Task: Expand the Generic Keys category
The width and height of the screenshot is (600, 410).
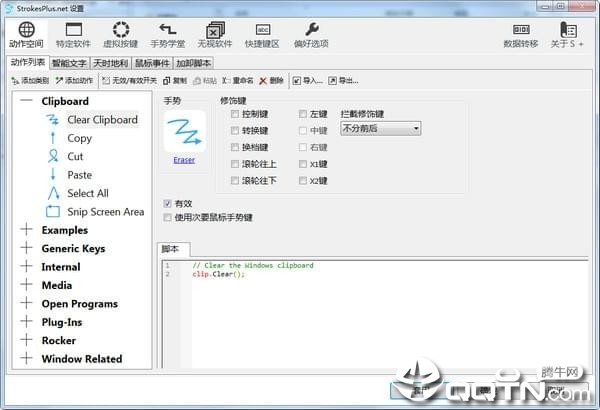Action: pos(26,248)
